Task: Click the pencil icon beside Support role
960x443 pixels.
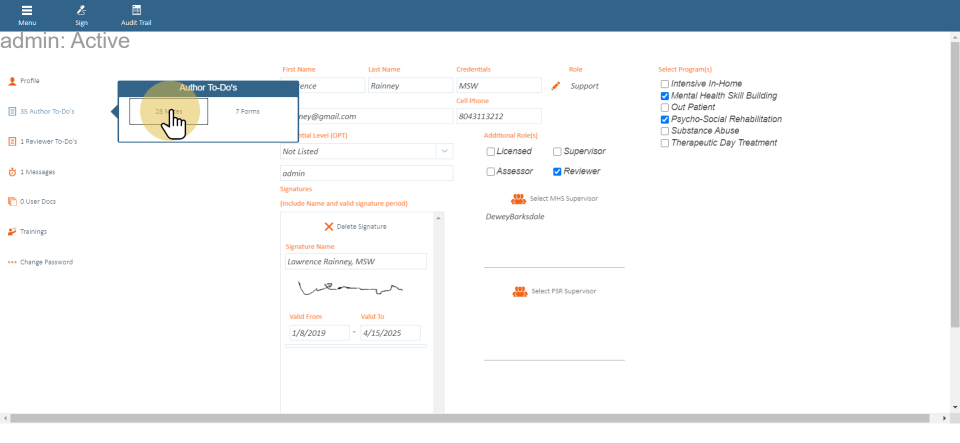Action: pyautogui.click(x=556, y=86)
